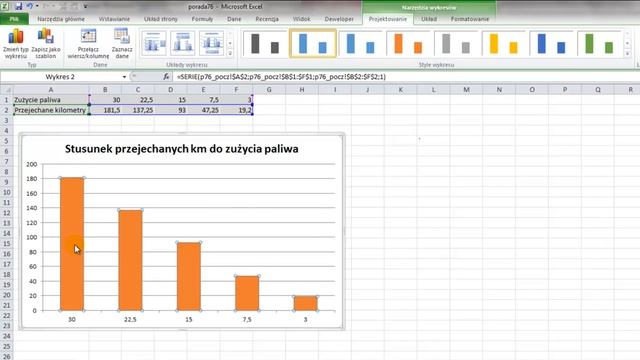Image resolution: width=640 pixels, height=360 pixels.
Task: Switch to the Formuły tab
Action: point(202,19)
